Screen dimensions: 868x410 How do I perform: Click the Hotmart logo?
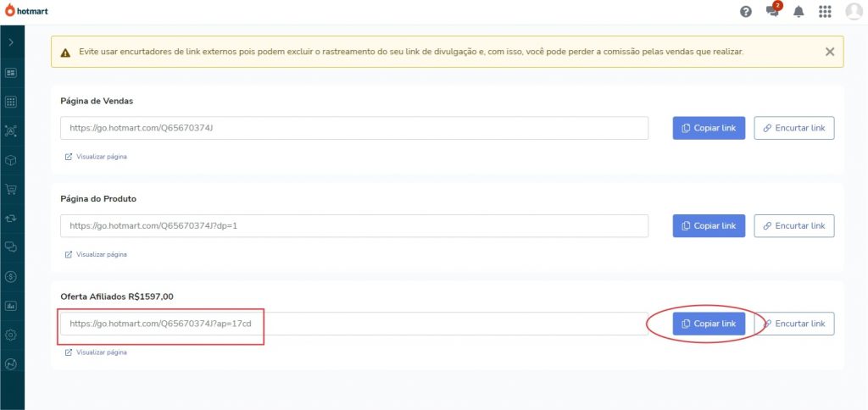pos(26,10)
